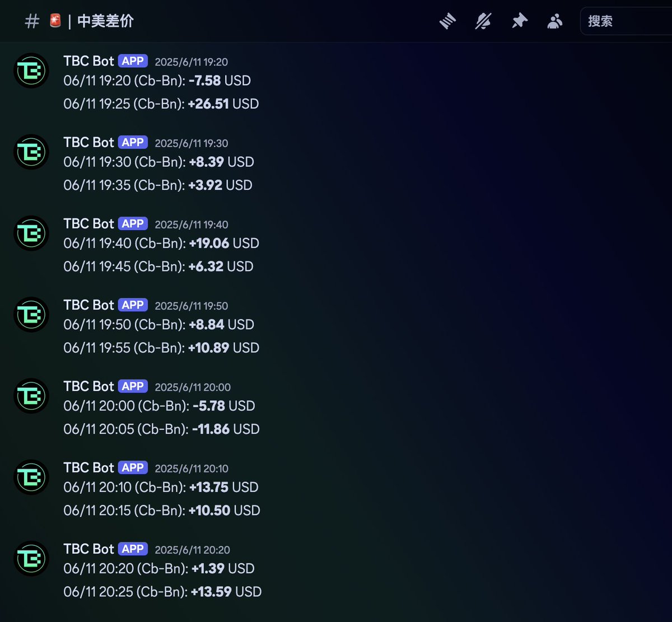Click the channel hash symbol icon
This screenshot has height=622, width=672.
coord(32,21)
